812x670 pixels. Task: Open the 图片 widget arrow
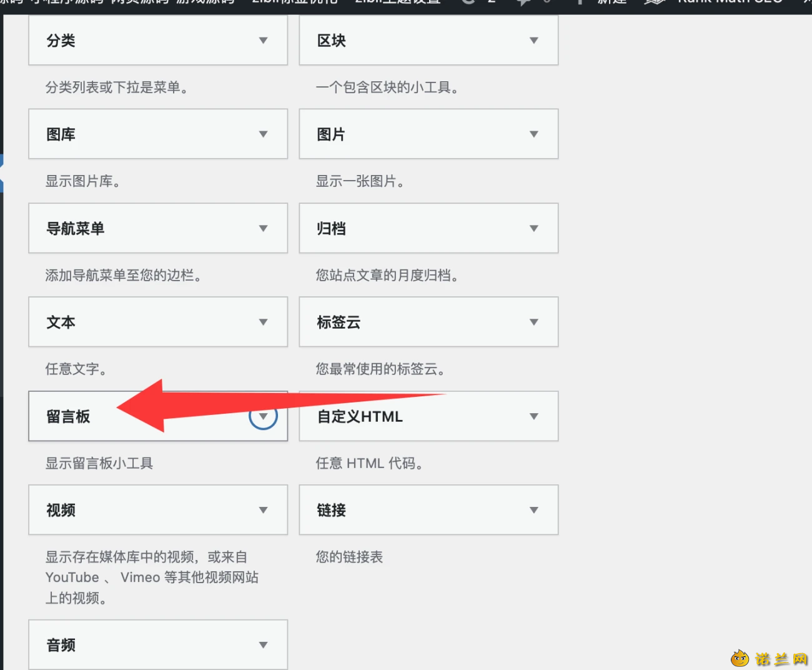[x=534, y=134]
